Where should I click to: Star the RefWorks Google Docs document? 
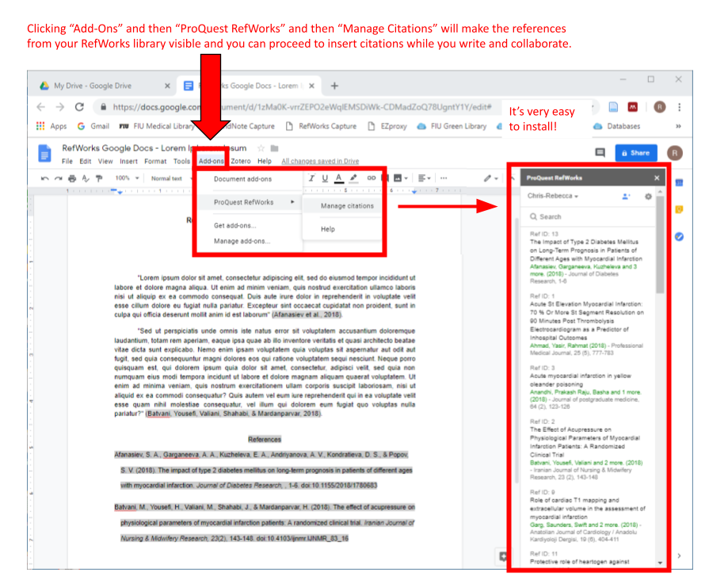pos(261,148)
